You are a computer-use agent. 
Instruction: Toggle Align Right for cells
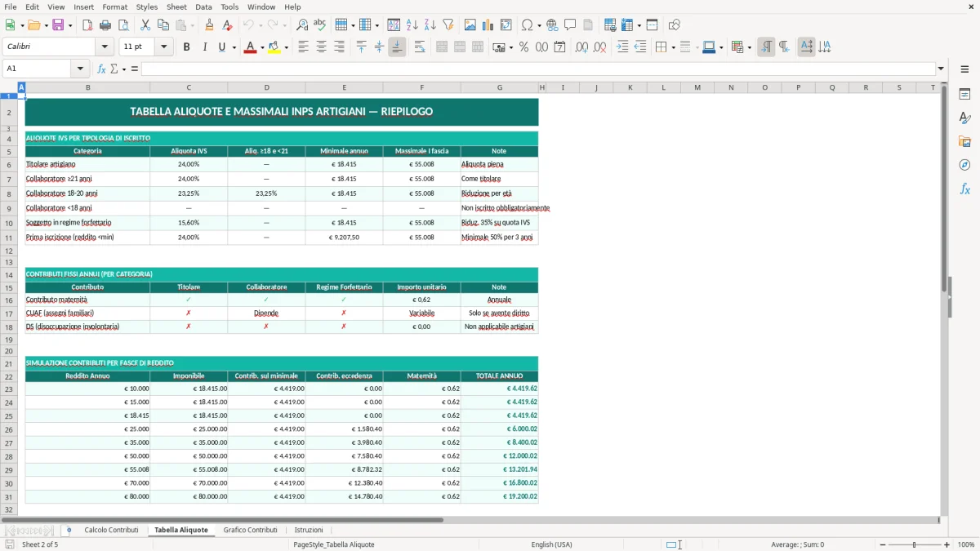point(339,47)
